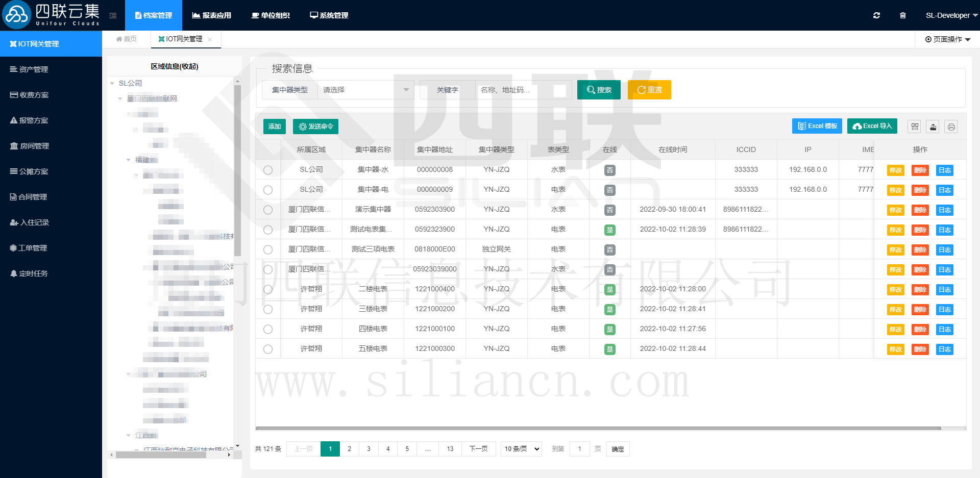Download the Excel 模板

[x=817, y=126]
